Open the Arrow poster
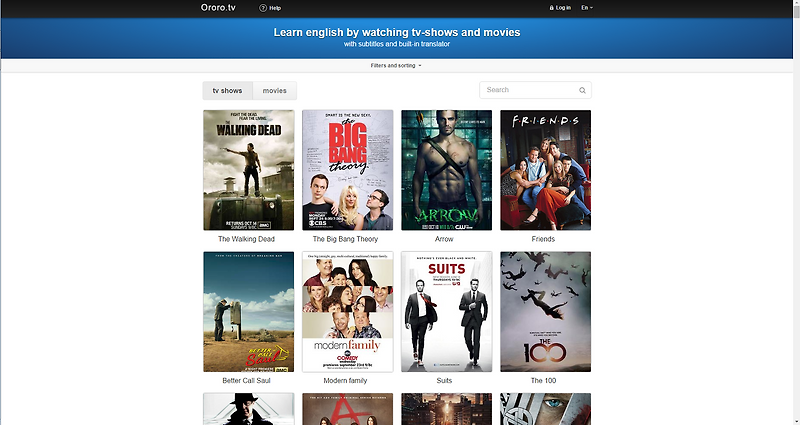Image resolution: width=800 pixels, height=425 pixels. (446, 170)
